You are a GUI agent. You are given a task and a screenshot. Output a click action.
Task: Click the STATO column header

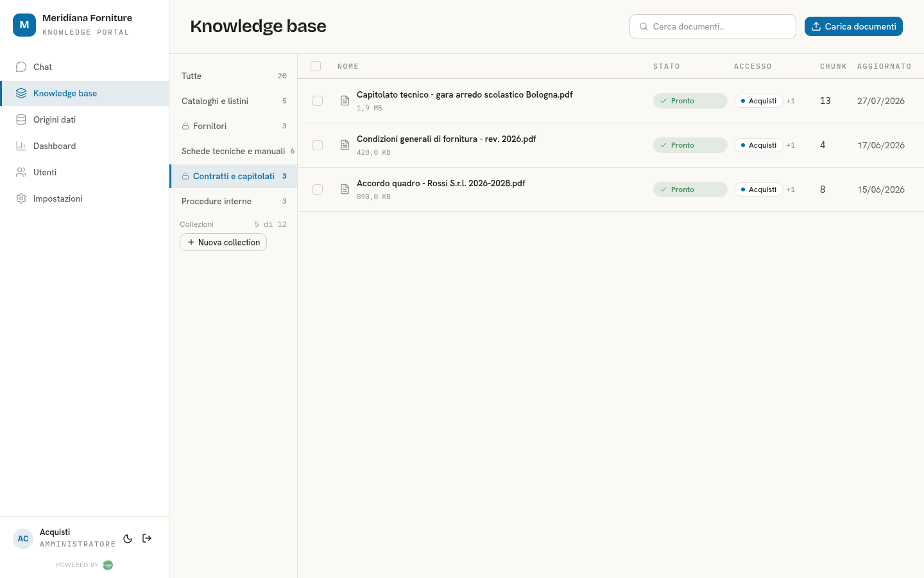coord(667,66)
